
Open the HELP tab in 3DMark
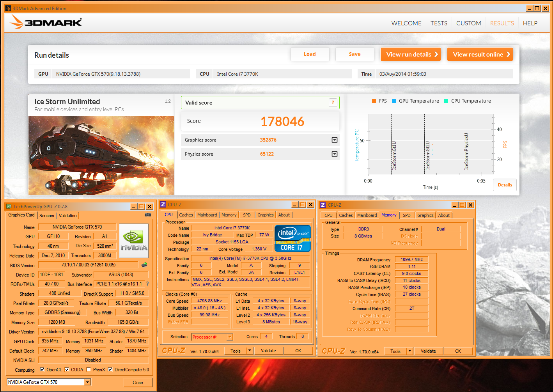530,23
